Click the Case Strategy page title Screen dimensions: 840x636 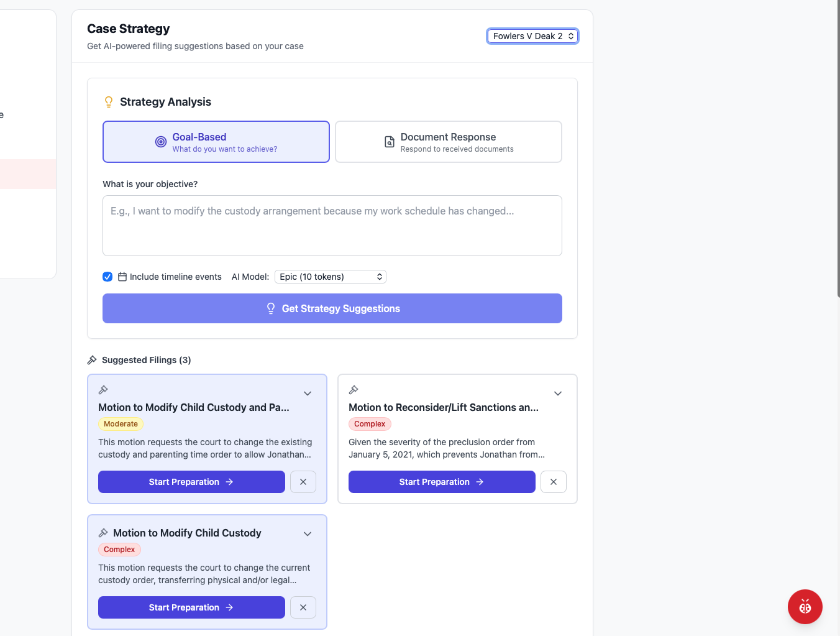click(x=129, y=29)
